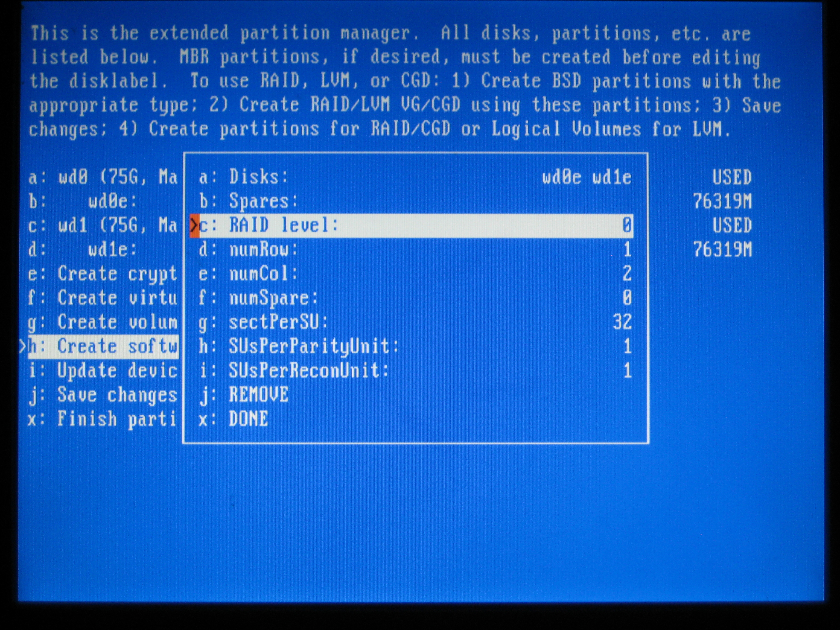
Task: Choose highlighted 'h: Create softw' menu item
Action: pyautogui.click(x=103, y=346)
